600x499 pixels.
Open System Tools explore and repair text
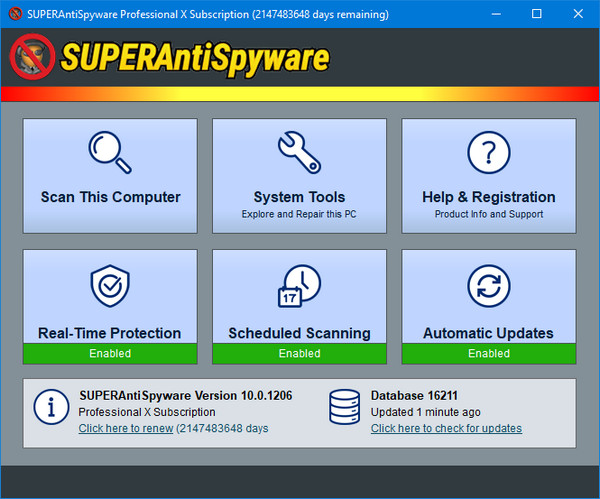coord(299,214)
